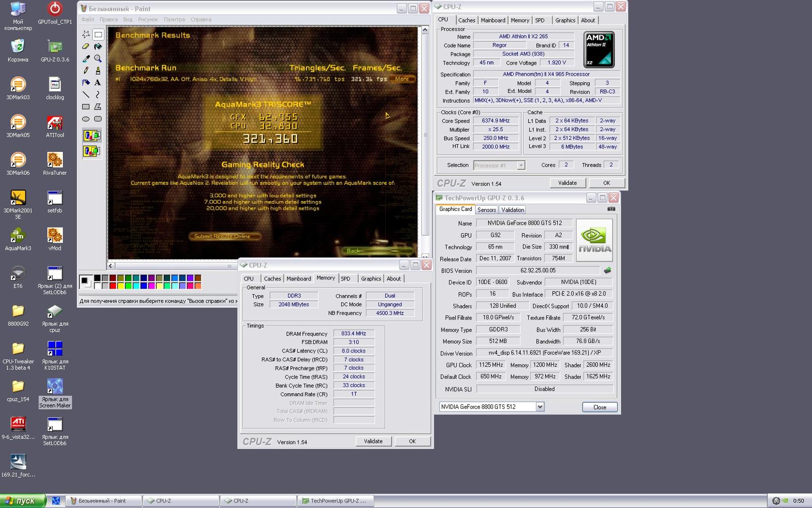Click the GPU-Z screenshot camera icon
The width and height of the screenshot is (812, 508).
[x=611, y=209]
